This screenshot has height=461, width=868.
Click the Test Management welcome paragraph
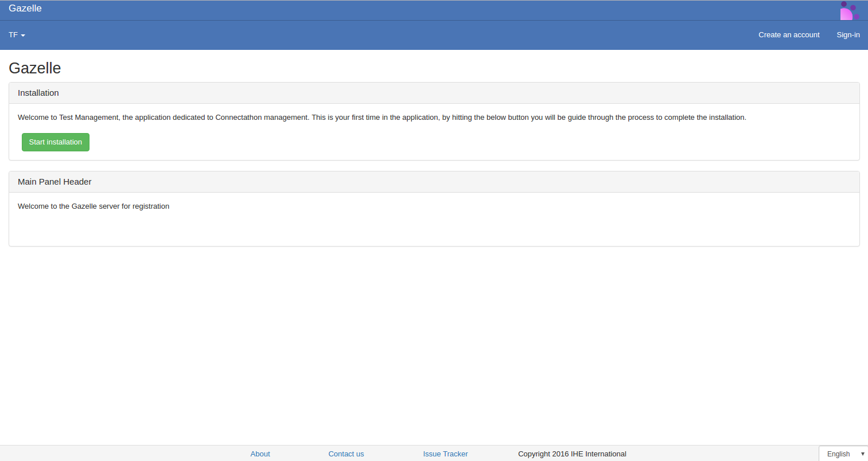click(x=382, y=118)
